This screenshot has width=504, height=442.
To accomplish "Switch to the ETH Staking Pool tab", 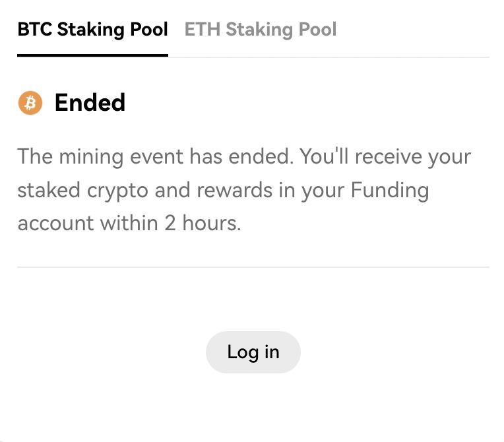I will (x=261, y=30).
